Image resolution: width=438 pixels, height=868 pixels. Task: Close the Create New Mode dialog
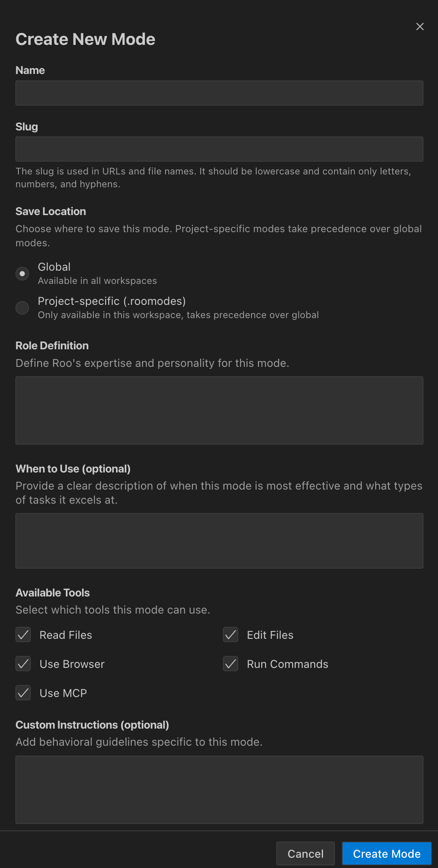tap(420, 26)
